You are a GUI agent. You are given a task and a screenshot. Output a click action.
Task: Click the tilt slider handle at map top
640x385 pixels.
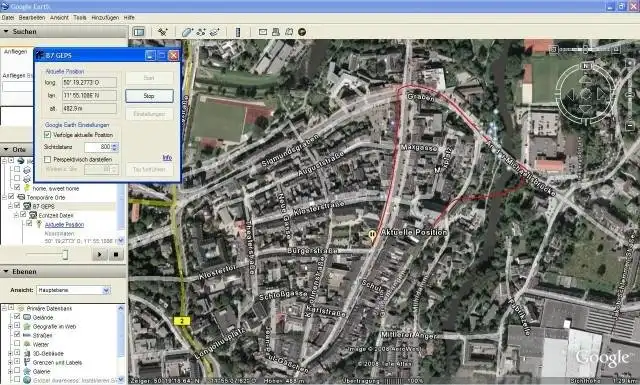[585, 49]
